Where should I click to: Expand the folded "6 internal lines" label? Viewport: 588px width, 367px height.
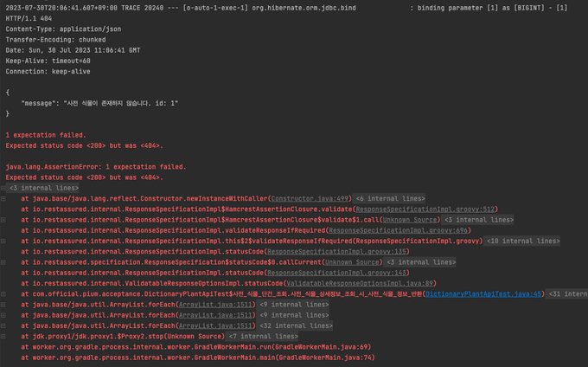(x=390, y=198)
